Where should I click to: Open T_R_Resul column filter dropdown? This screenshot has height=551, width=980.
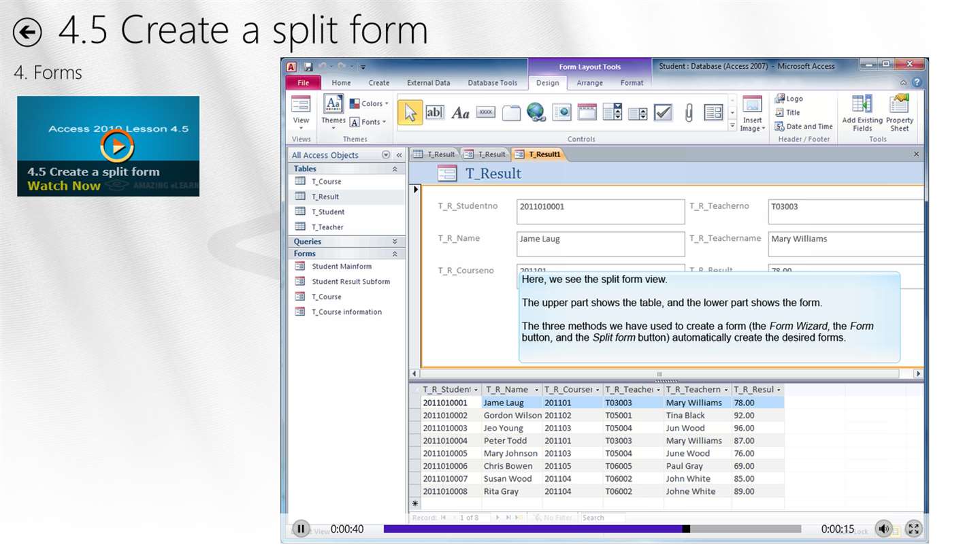click(x=779, y=390)
